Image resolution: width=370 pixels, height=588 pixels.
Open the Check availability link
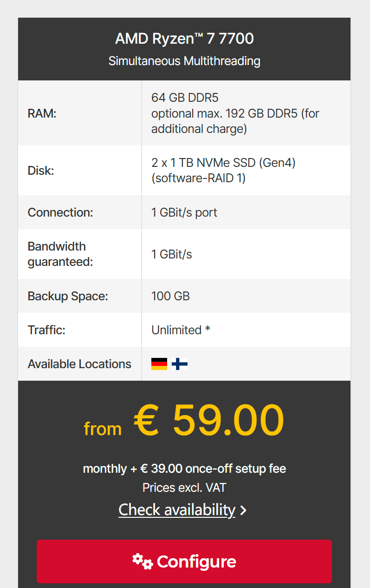click(177, 509)
